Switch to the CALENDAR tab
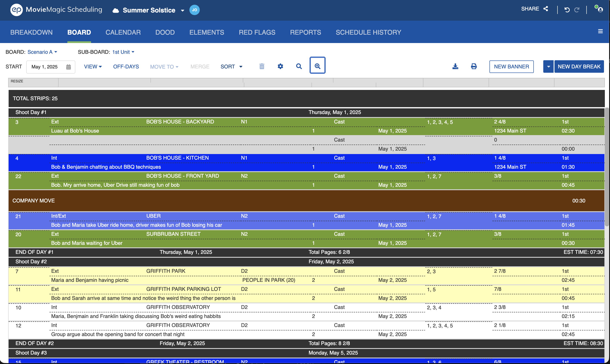The height and width of the screenshot is (364, 610). tap(123, 32)
